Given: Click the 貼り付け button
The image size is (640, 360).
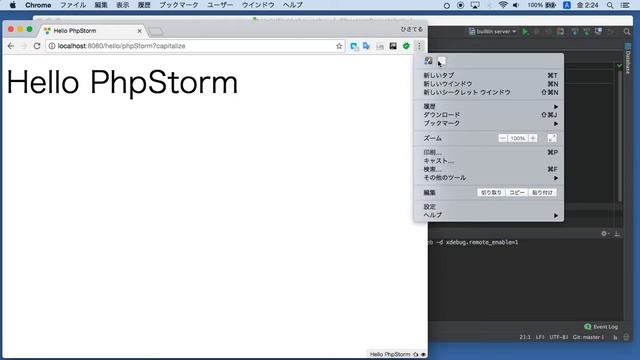Looking at the screenshot, I should [x=542, y=192].
